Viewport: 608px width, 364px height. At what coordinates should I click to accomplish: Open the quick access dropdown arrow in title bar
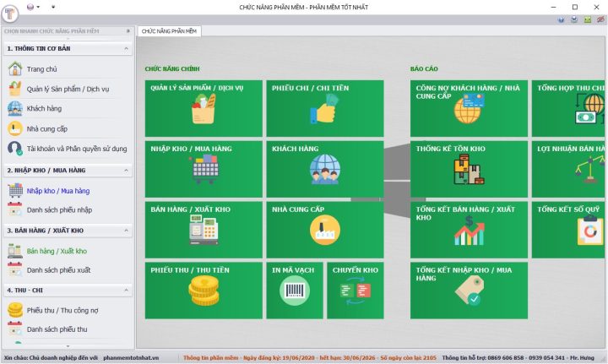point(53,7)
